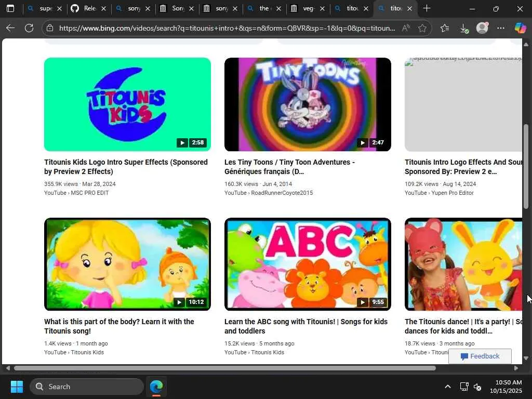Click 'YouTube › MSC PRO EDIT' source text
Viewport: 532px width, 399px height.
[76, 193]
